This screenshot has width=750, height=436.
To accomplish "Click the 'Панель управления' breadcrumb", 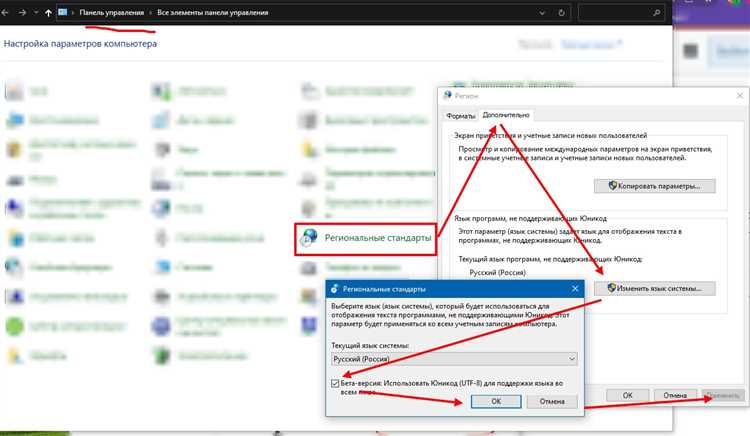I will 111,13.
